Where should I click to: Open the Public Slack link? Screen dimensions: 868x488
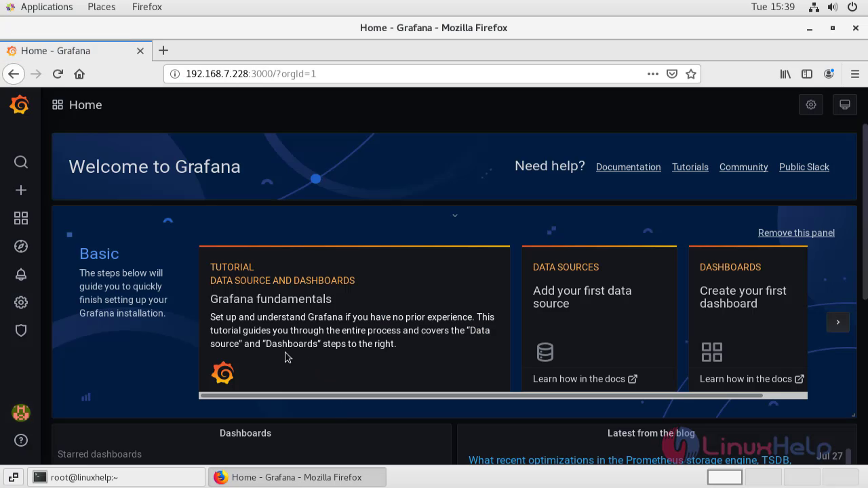click(804, 167)
